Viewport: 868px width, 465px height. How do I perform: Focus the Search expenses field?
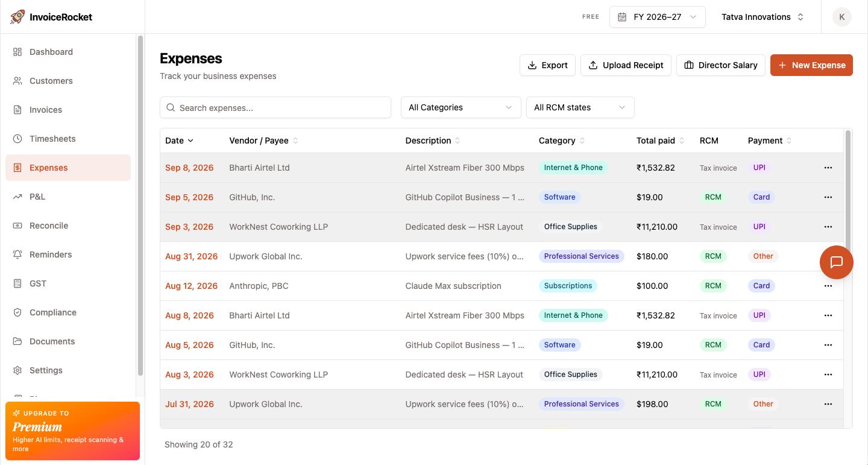[275, 107]
